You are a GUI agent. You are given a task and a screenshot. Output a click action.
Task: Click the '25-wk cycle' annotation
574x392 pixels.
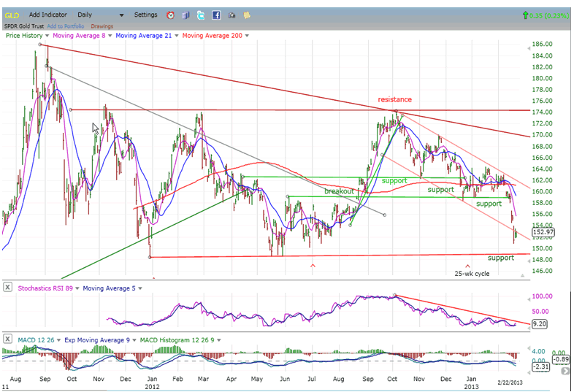(x=472, y=274)
